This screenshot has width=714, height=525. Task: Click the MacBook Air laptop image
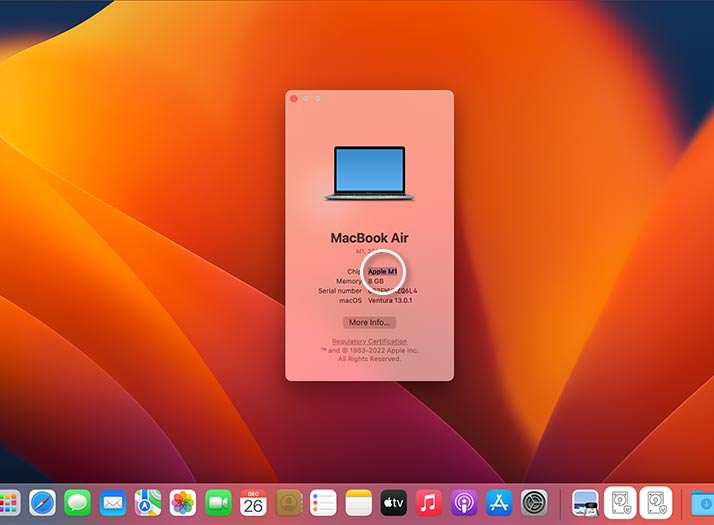[x=369, y=173]
